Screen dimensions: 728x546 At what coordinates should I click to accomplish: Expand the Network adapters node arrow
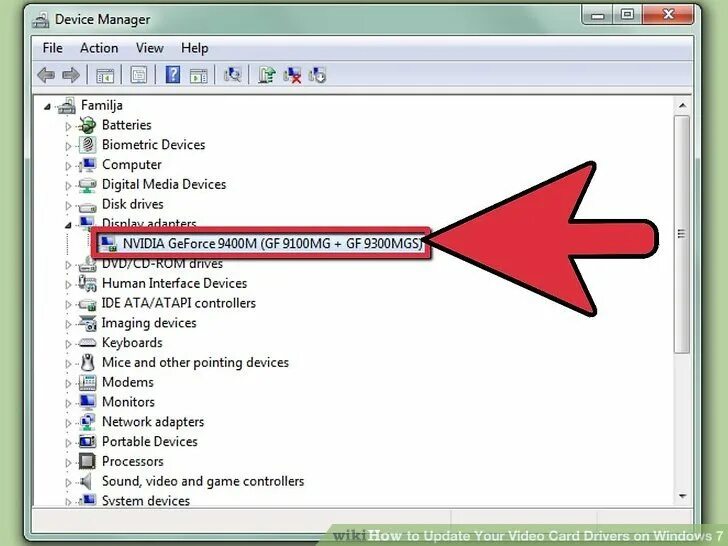coord(68,423)
